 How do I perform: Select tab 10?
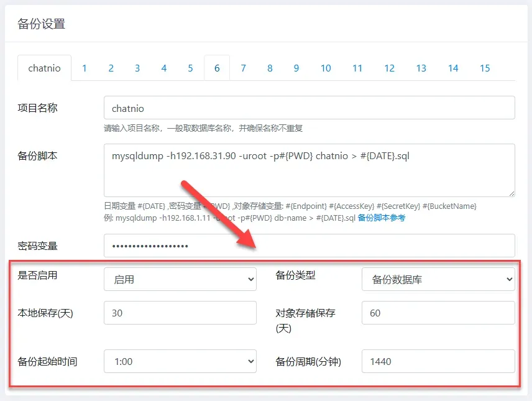click(326, 68)
